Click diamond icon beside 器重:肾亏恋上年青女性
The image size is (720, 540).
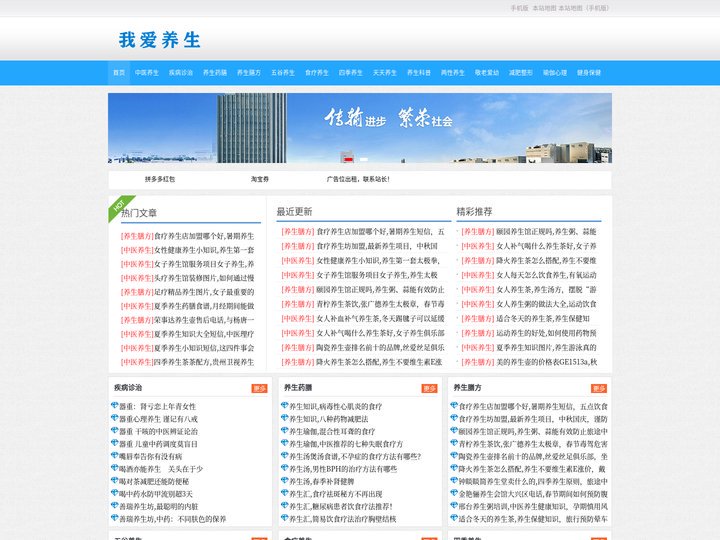[115, 405]
